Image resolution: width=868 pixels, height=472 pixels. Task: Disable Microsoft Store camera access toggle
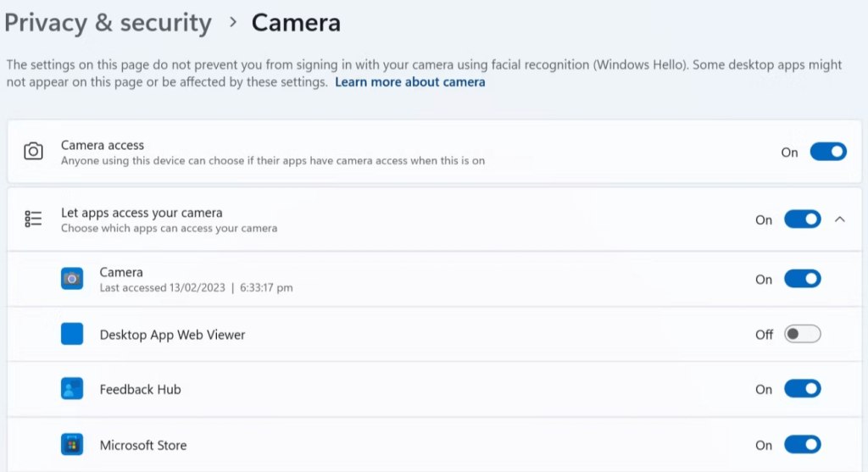802,445
